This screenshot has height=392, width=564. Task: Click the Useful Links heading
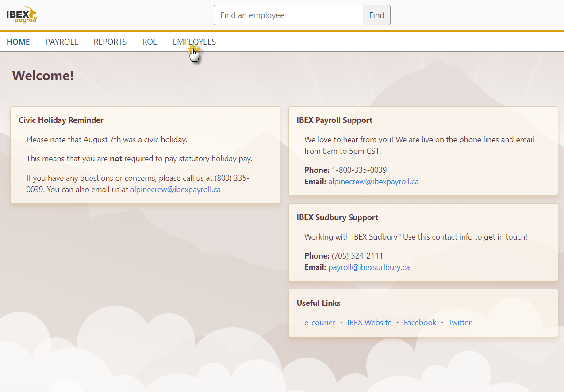(x=318, y=303)
